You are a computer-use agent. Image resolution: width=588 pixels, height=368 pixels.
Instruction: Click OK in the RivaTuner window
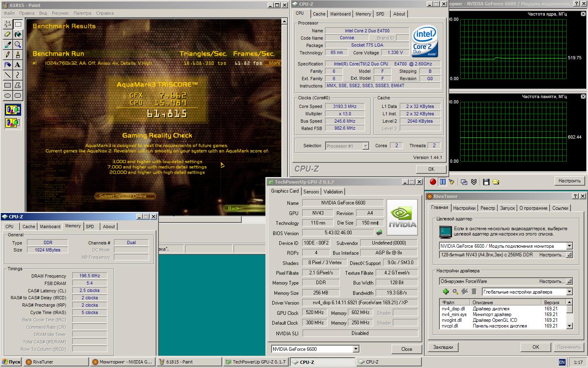[536, 347]
